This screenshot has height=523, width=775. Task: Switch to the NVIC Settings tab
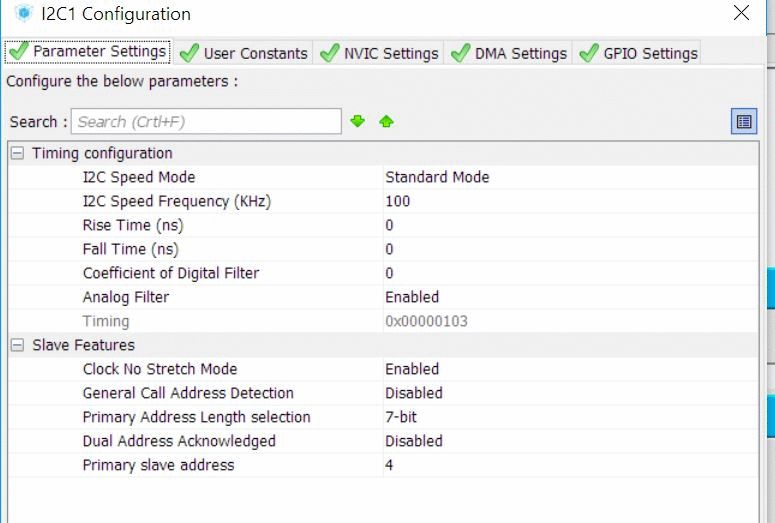pyautogui.click(x=379, y=53)
